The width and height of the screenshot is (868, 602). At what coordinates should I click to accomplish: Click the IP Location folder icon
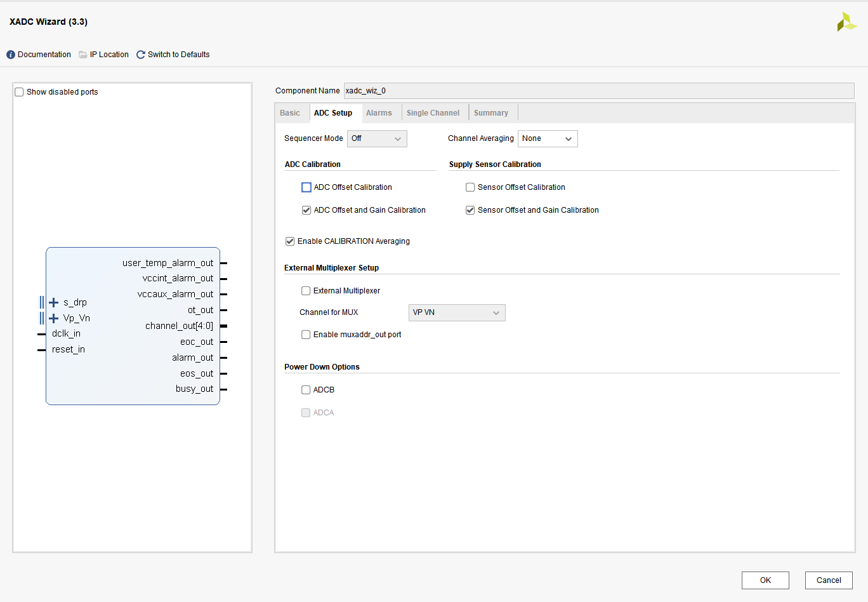coord(83,55)
